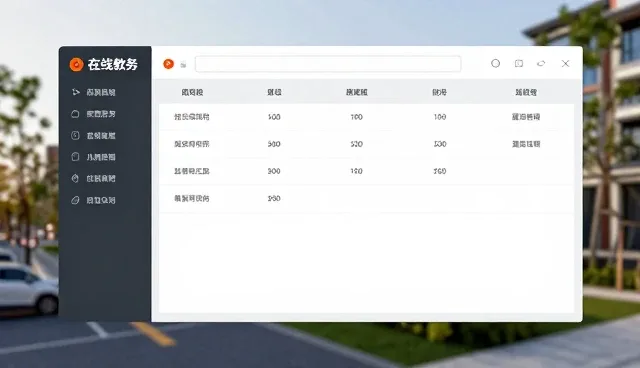Open the sidebar item with the clipboard icon
Image resolution: width=640 pixels, height=368 pixels.
[93, 157]
